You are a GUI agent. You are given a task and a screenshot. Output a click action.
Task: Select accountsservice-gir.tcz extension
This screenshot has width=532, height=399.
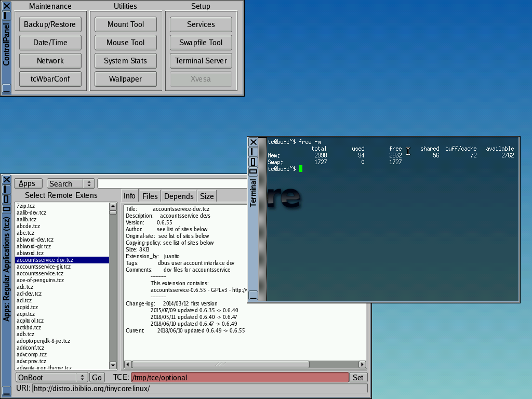coord(62,267)
